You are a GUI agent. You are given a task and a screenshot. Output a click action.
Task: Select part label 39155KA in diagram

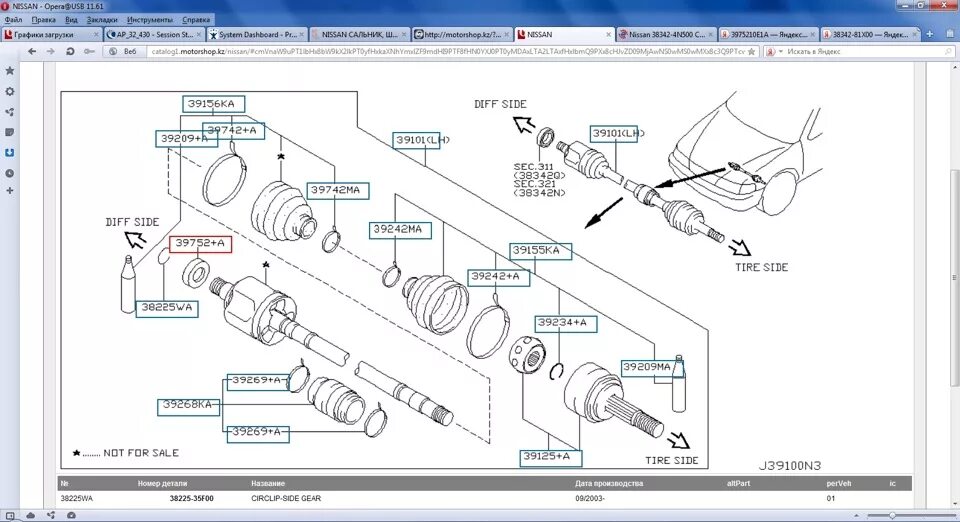(x=541, y=251)
